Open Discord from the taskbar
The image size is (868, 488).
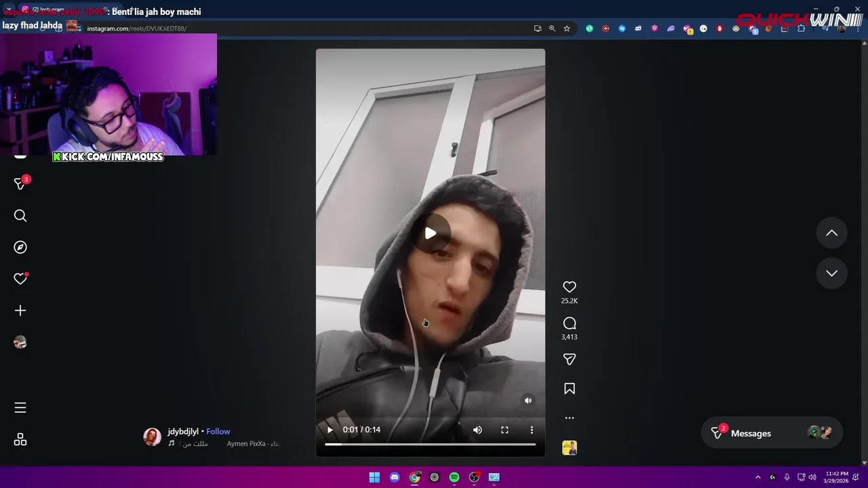pos(395,477)
